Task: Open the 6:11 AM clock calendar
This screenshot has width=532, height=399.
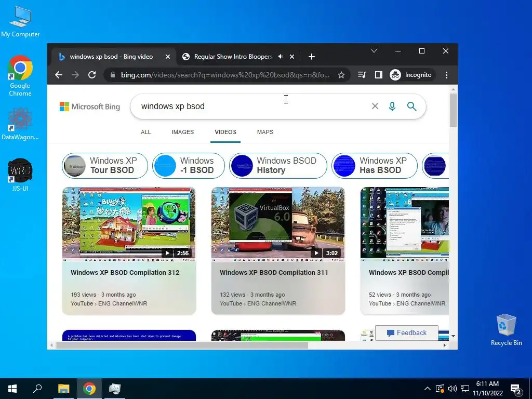Action: [x=487, y=389]
